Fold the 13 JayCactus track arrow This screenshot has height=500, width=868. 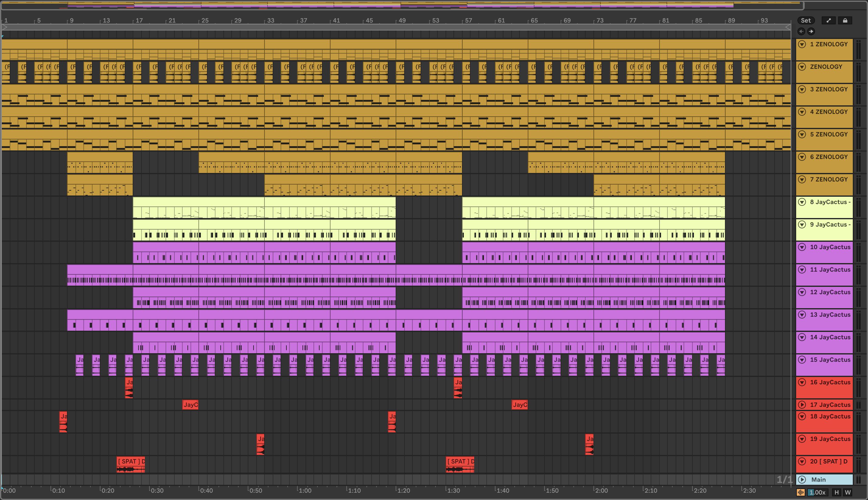coord(802,315)
